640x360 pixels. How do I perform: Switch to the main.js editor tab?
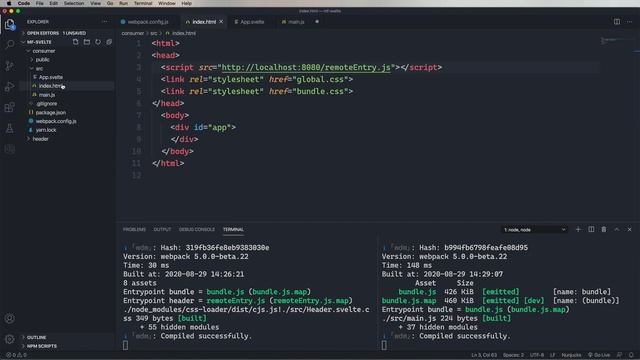296,22
